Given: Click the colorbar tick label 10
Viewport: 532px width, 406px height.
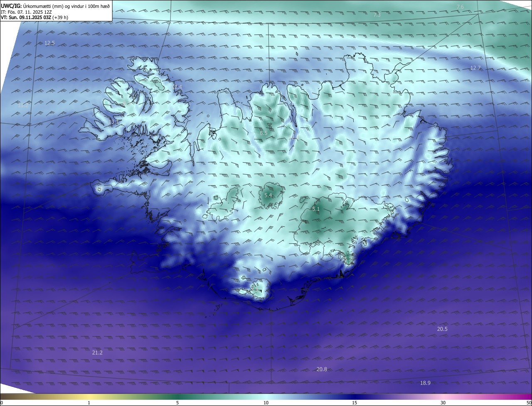Looking at the screenshot, I should pyautogui.click(x=266, y=403).
